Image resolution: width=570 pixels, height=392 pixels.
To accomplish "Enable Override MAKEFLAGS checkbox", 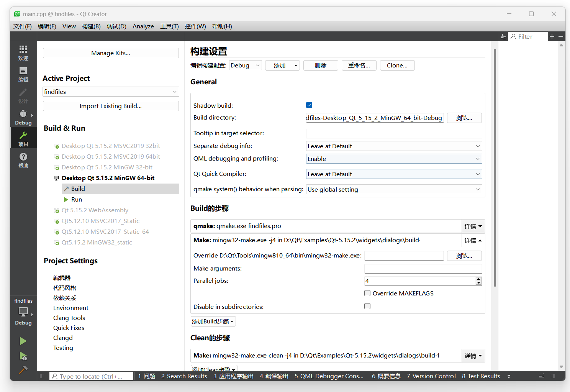I will [x=367, y=293].
